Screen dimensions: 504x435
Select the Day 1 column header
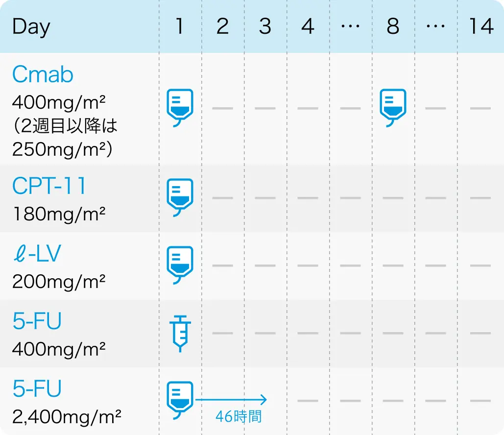point(180,26)
